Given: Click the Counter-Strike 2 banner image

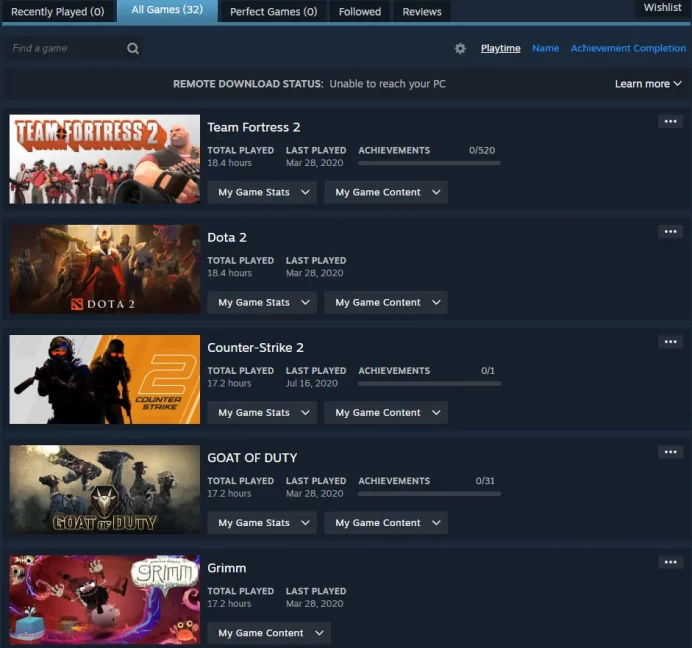Looking at the screenshot, I should pyautogui.click(x=105, y=379).
